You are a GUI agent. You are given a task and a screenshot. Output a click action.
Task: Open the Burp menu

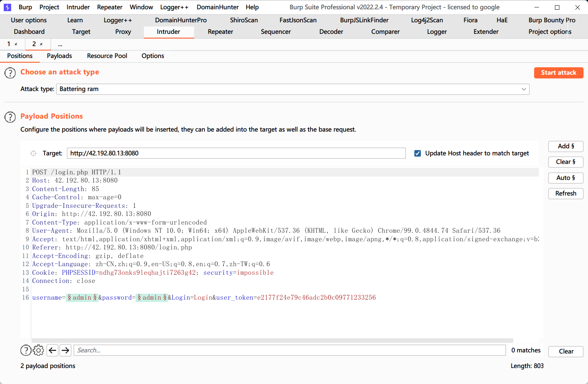pyautogui.click(x=25, y=7)
